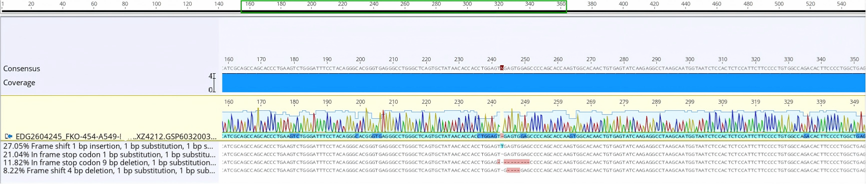Select the 27.05% Frame shift 1 bp insertion row
The width and height of the screenshot is (868, 184).
(109, 146)
